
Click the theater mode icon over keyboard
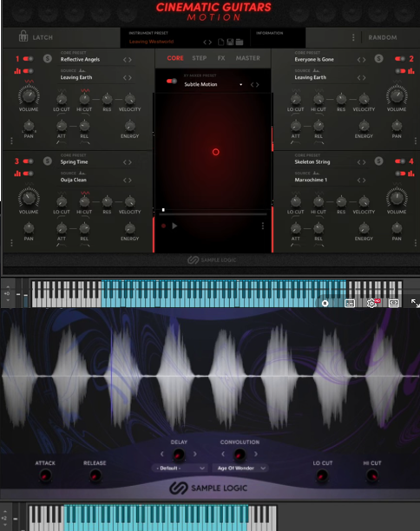394,303
